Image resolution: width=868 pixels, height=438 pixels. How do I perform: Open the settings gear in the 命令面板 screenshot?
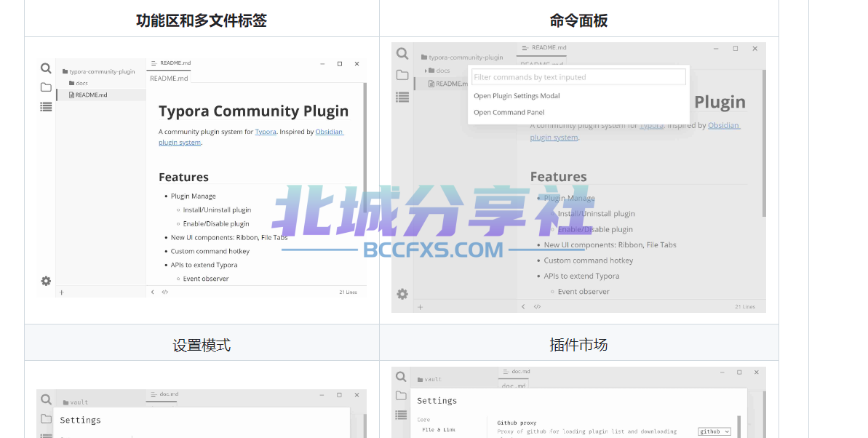click(x=402, y=294)
